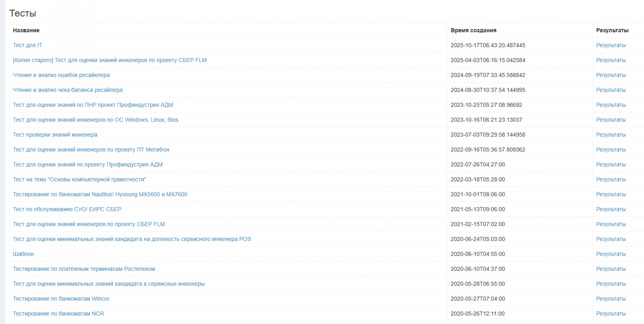The width and height of the screenshot is (644, 324).
Task: Open "[Копия старого] Тест" СБЕР FLM link
Action: [x=110, y=60]
